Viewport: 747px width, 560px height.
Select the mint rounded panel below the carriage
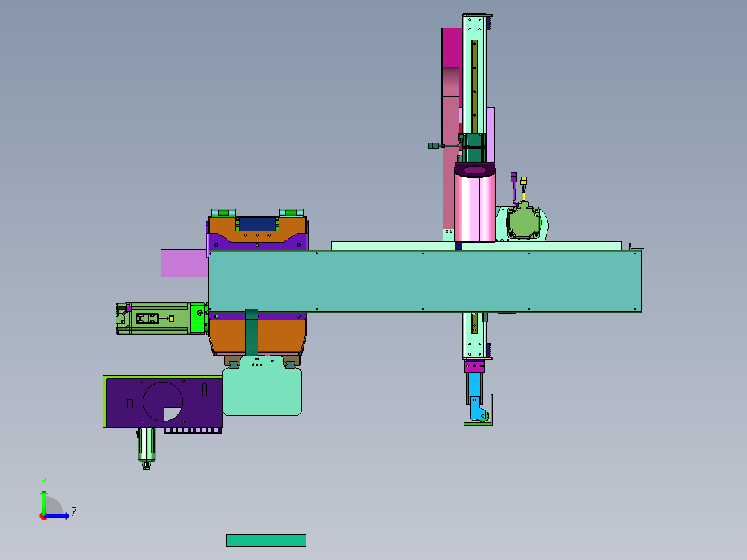263,386
